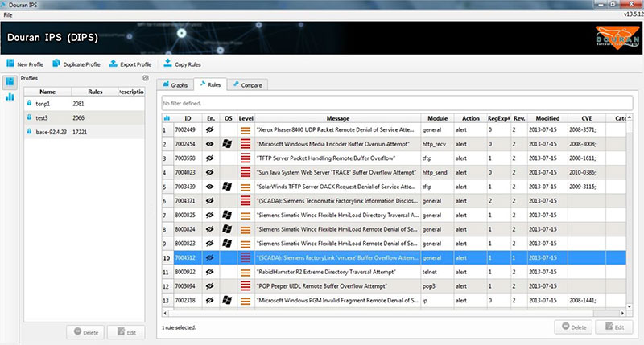Open the File menu
Image resolution: width=644 pixels, height=345 pixels.
pos(8,15)
